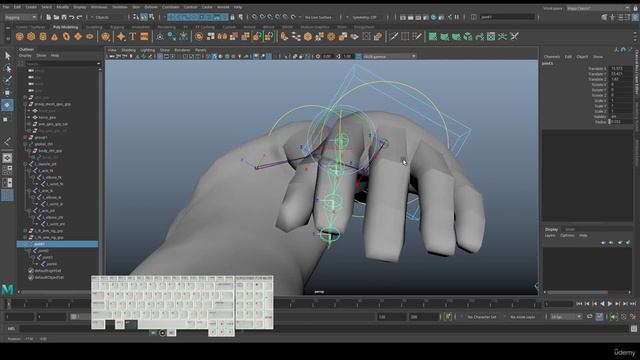This screenshot has width=640, height=360.
Task: Pick the Lasso select tool in toolbox
Action: pos(7,68)
